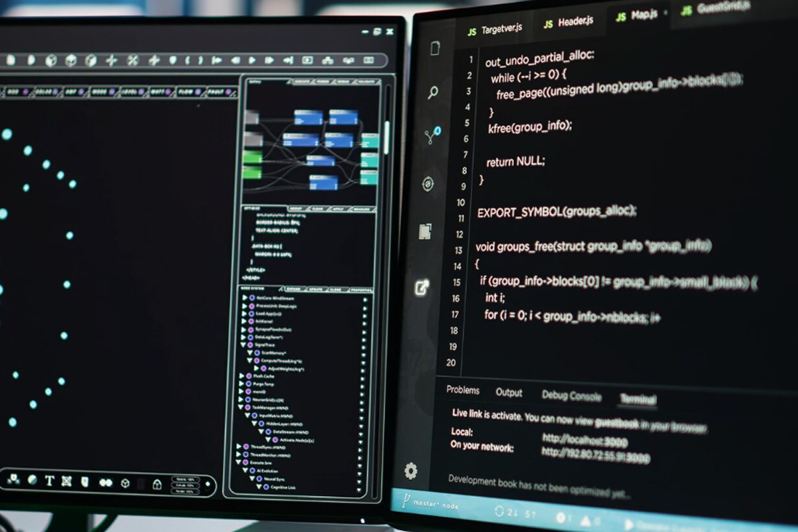Switch to the Header.js editor tab
The image size is (798, 532).
click(569, 23)
